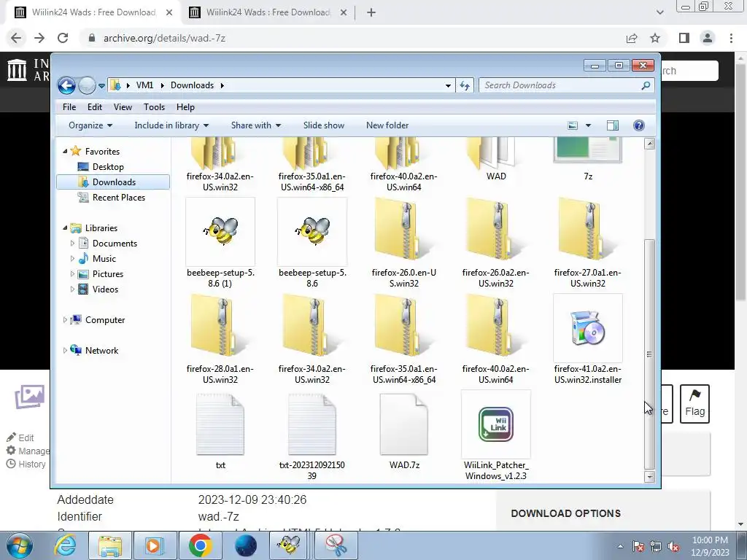Select the txt file icon
Image resolution: width=747 pixels, height=560 pixels.
220,424
